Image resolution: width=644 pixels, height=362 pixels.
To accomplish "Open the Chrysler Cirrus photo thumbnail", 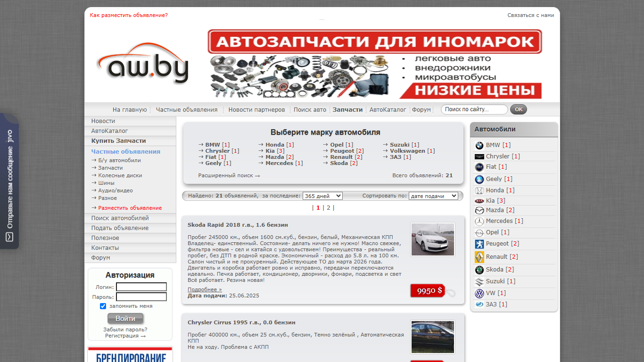I will (x=433, y=337).
